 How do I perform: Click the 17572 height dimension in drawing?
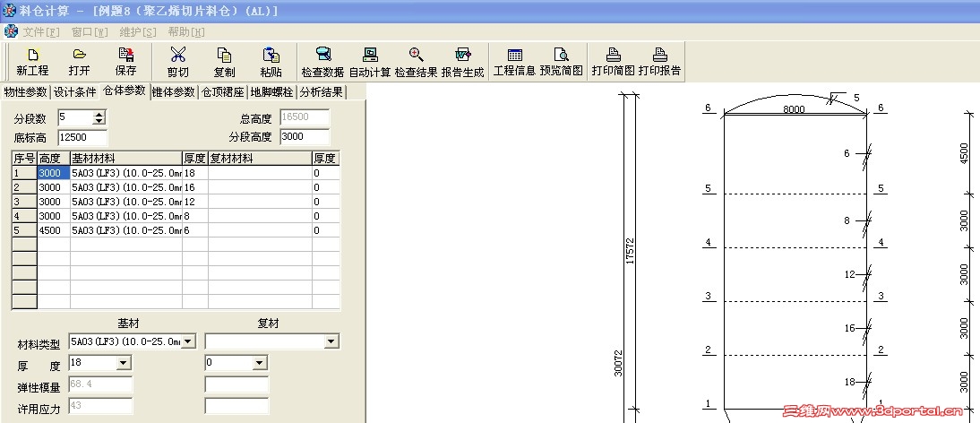pyautogui.click(x=630, y=250)
